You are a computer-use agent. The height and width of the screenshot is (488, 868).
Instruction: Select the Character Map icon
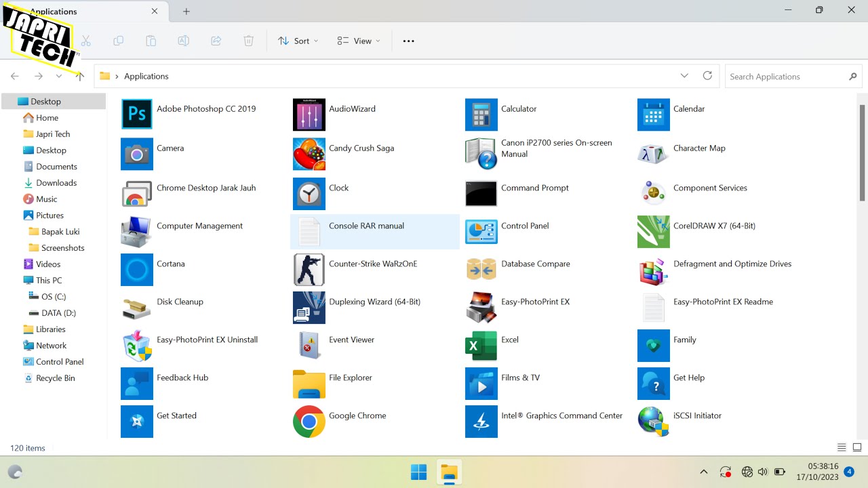pyautogui.click(x=654, y=154)
